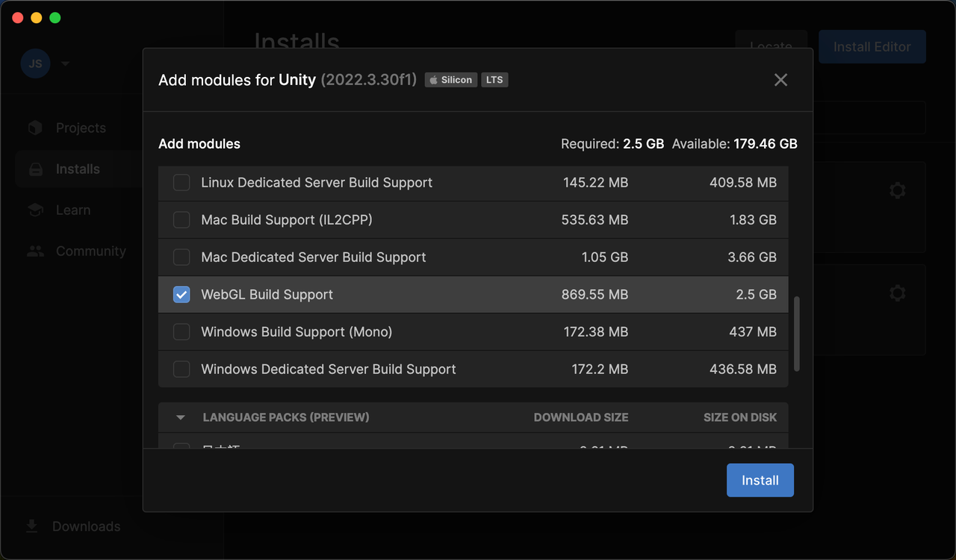Click the 3.66 GB disk size
The width and height of the screenshot is (956, 560).
point(752,257)
